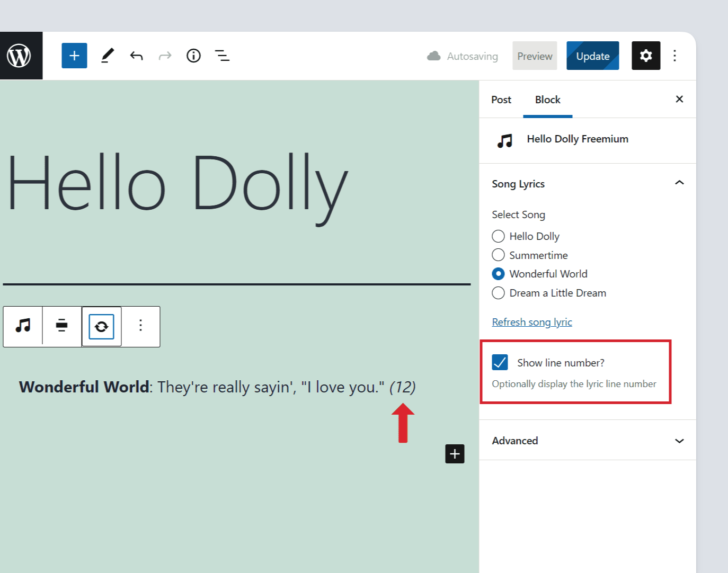The image size is (728, 573).
Task: Click the Update button
Action: tap(593, 56)
